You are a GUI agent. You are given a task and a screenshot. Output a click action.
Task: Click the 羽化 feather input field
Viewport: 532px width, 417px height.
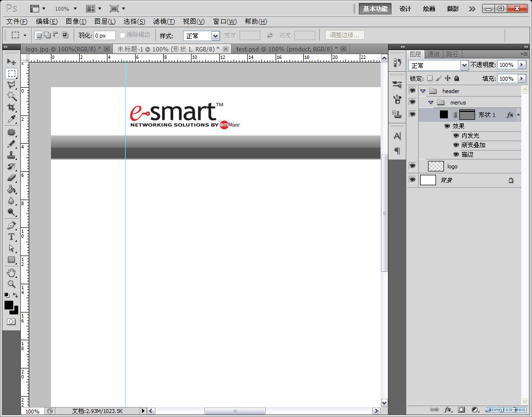104,36
